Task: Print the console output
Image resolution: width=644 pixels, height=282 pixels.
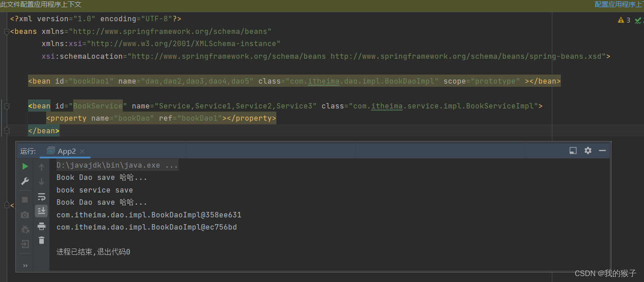Action: (41, 226)
